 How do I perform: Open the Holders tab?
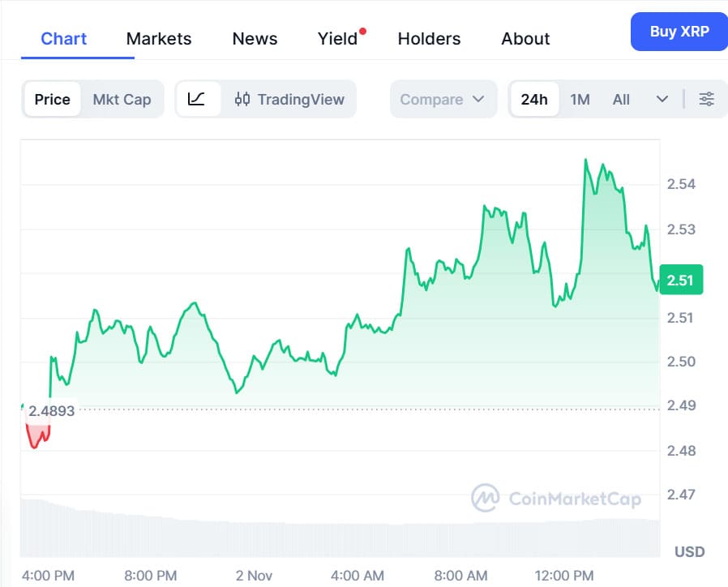[429, 38]
